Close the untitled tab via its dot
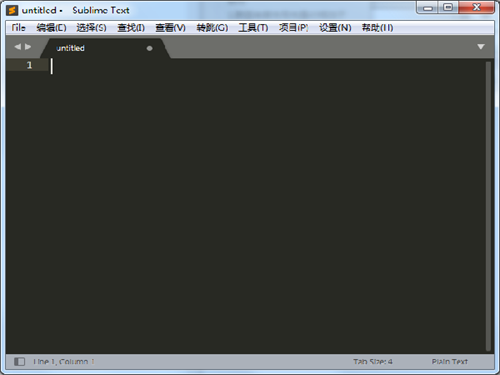This screenshot has height=375, width=500. pos(149,48)
